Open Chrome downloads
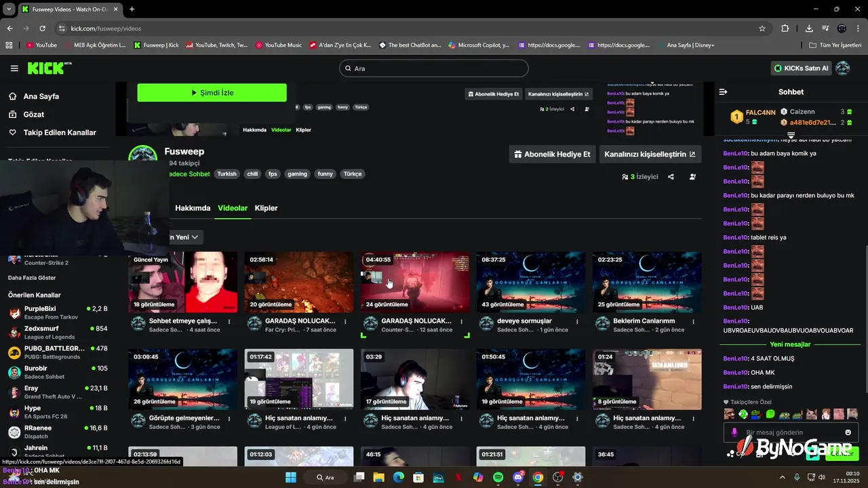The width and height of the screenshot is (868, 488). 809,28
